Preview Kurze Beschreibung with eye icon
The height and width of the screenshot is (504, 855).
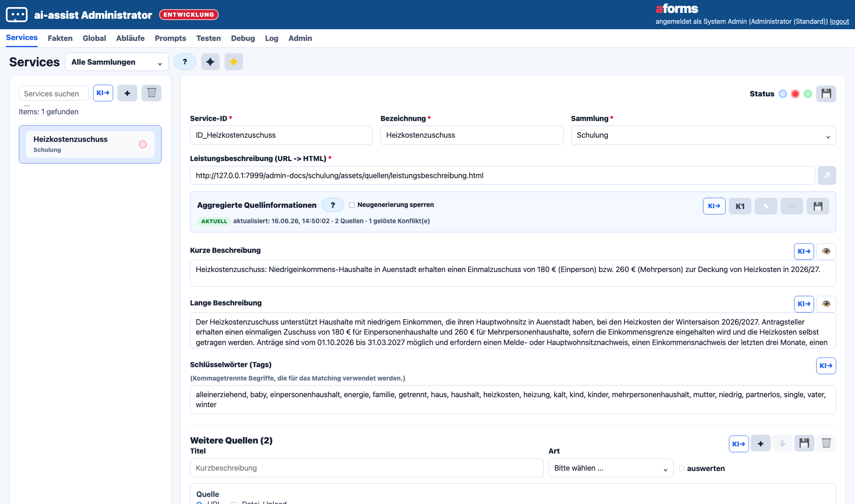coord(826,252)
